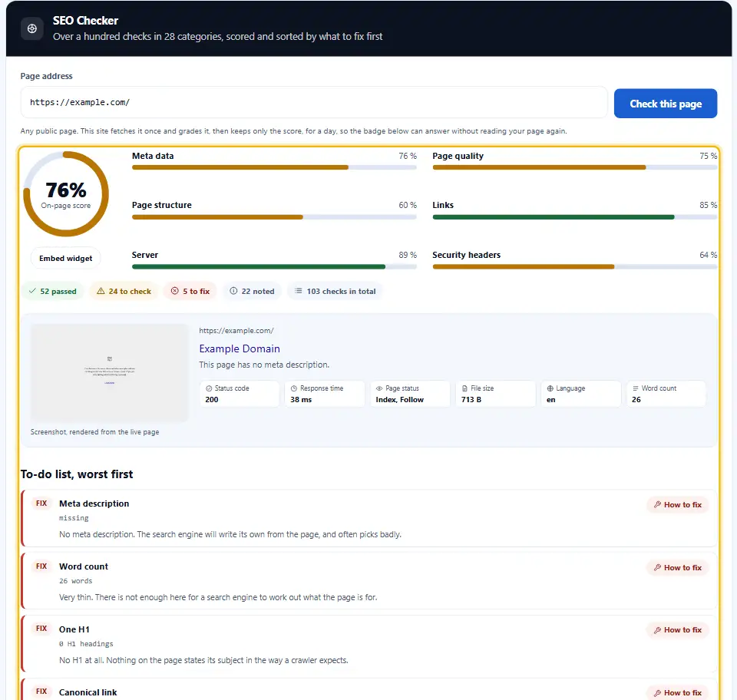Viewport: 737px width, 700px height.
Task: Click the FIX badge beside Meta description
Action: point(41,504)
